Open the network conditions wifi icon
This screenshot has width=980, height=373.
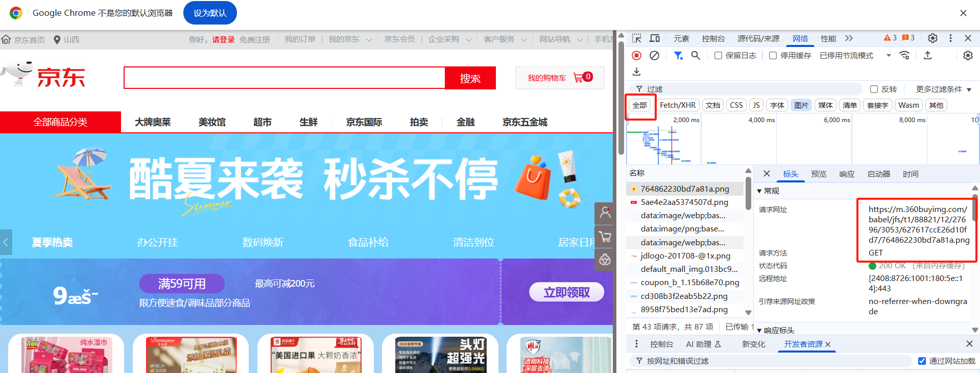point(904,55)
